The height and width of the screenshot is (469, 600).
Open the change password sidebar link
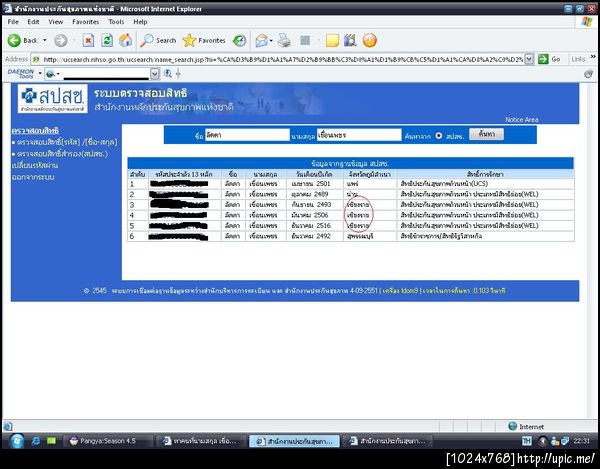pyautogui.click(x=35, y=166)
